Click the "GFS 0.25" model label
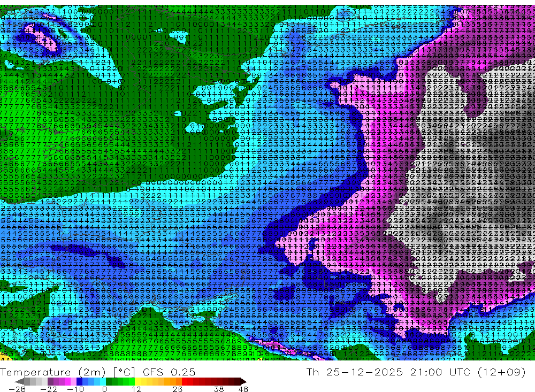 tap(169, 372)
